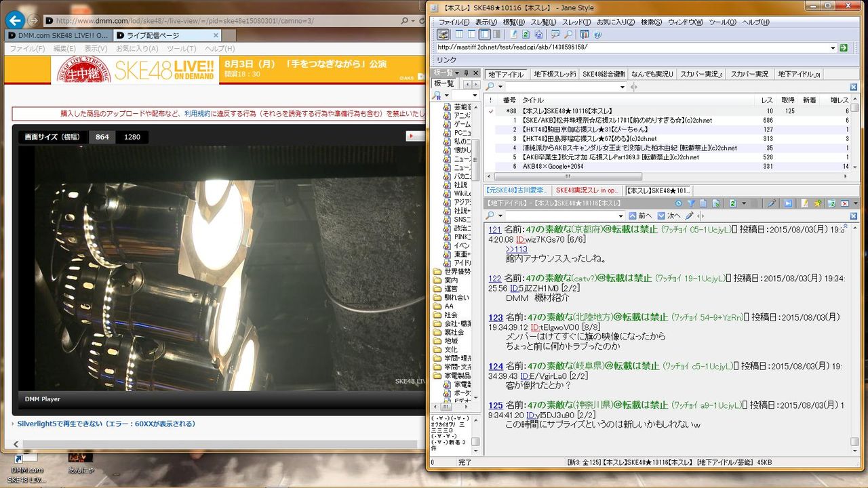
Task: Switch to the SKE48実況スレ in op thread tab
Action: pos(587,190)
